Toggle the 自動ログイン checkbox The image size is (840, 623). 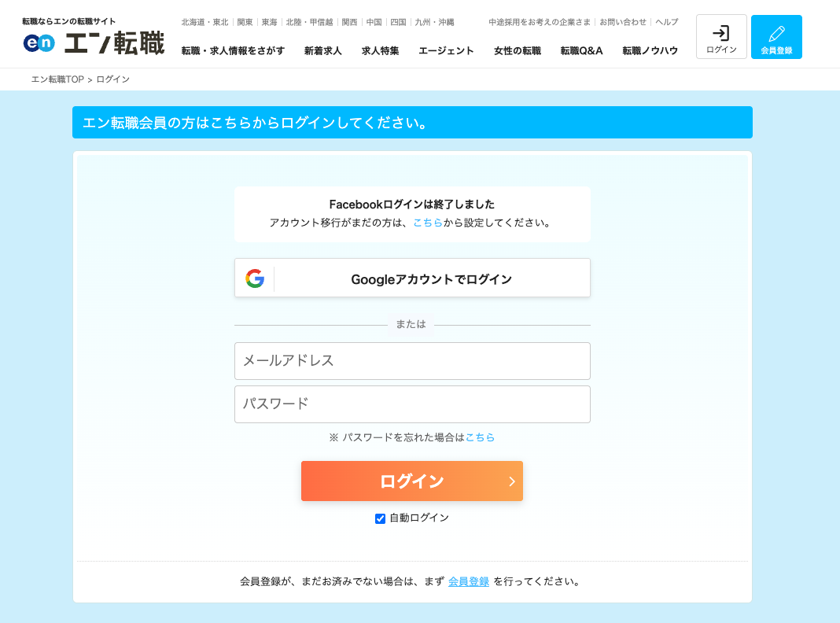point(381,518)
